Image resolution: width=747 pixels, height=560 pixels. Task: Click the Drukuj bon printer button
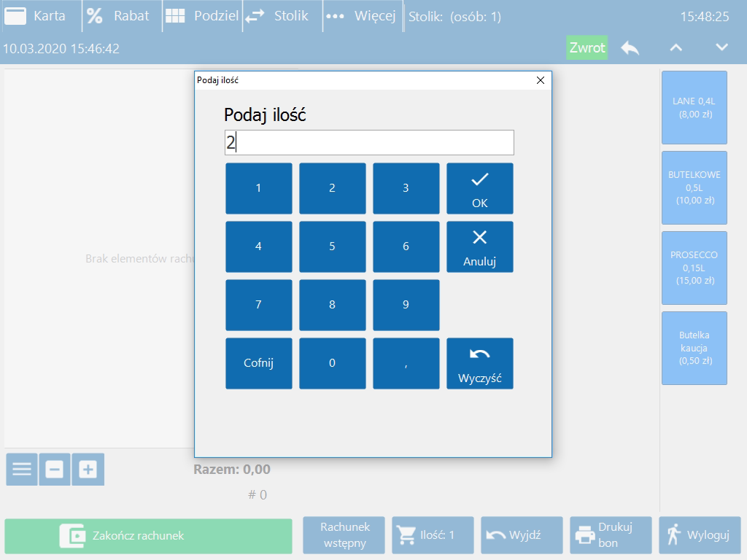click(x=610, y=535)
